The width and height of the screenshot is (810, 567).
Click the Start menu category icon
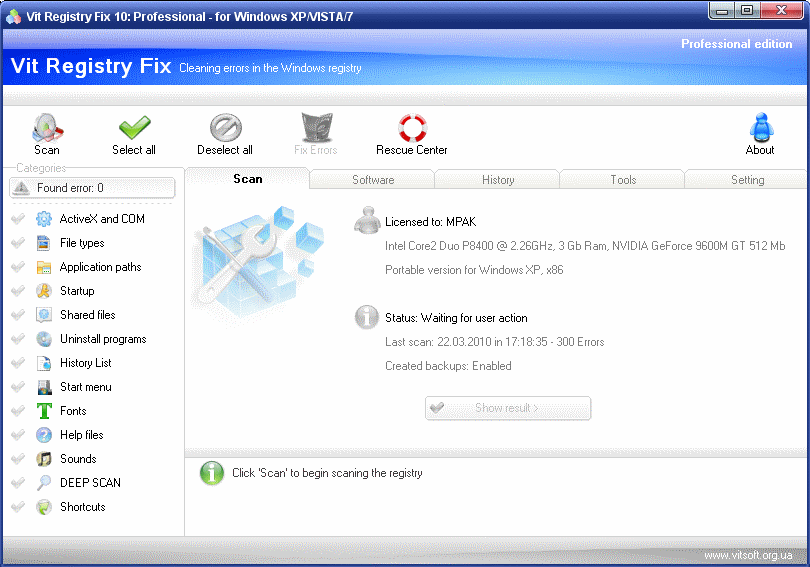coord(44,387)
